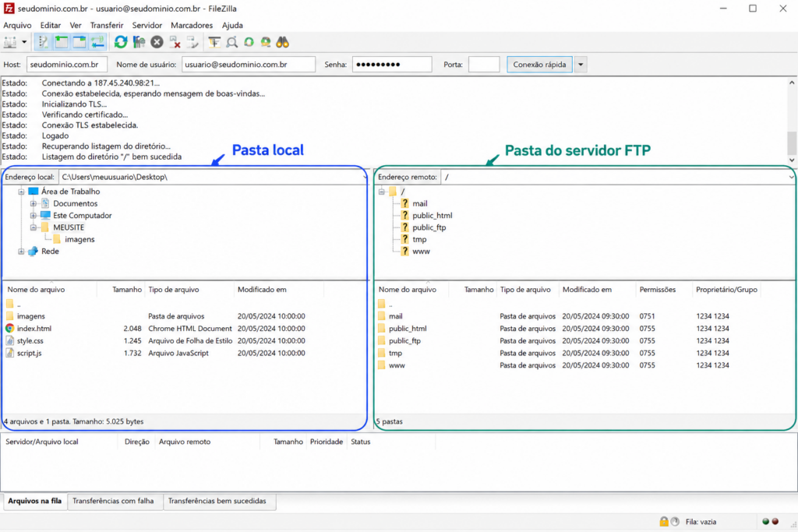Image resolution: width=798 pixels, height=532 pixels.
Task: Select public_ftp in the remote file list
Action: coord(404,340)
